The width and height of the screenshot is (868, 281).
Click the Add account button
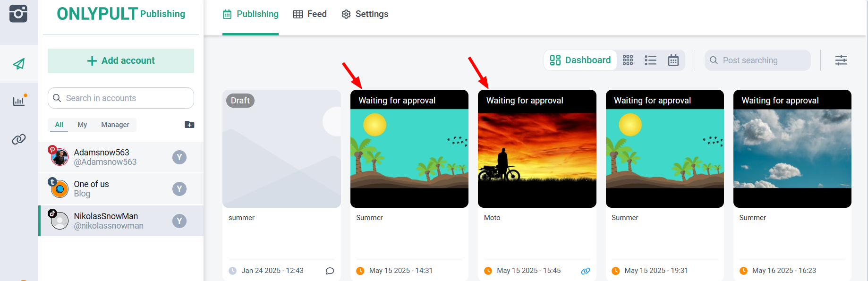click(121, 60)
